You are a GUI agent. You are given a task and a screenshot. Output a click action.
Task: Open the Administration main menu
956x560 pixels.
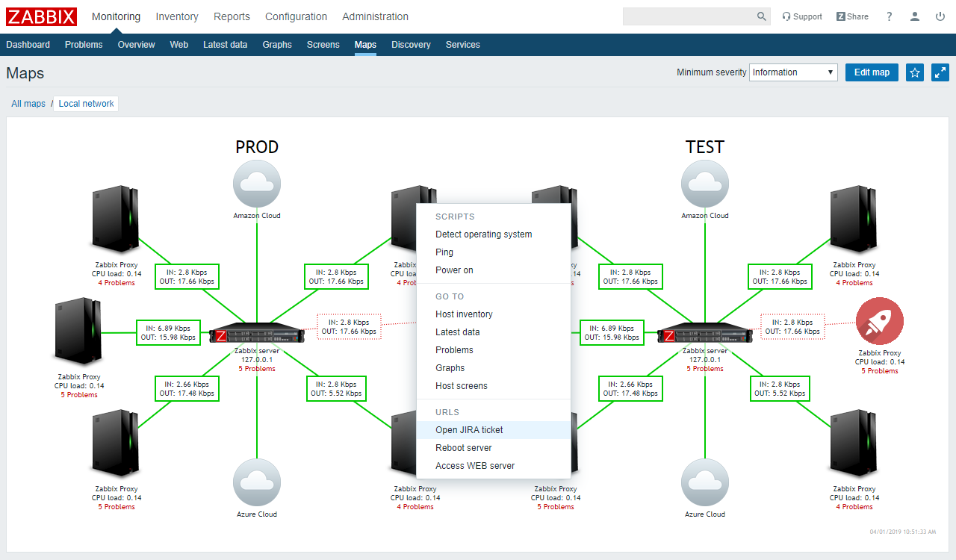tap(375, 16)
